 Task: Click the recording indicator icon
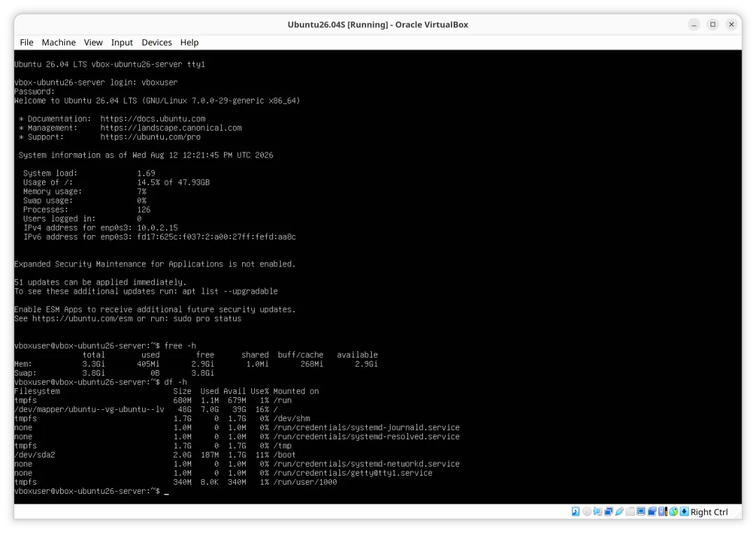tap(652, 511)
